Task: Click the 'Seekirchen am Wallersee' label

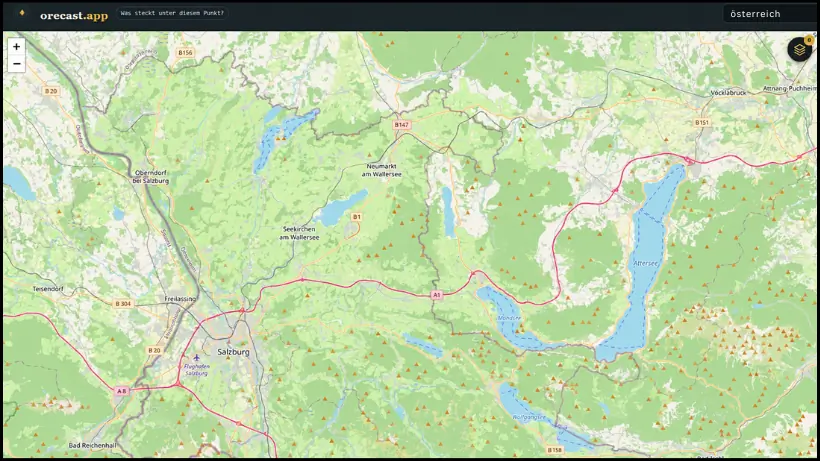Action: click(299, 233)
